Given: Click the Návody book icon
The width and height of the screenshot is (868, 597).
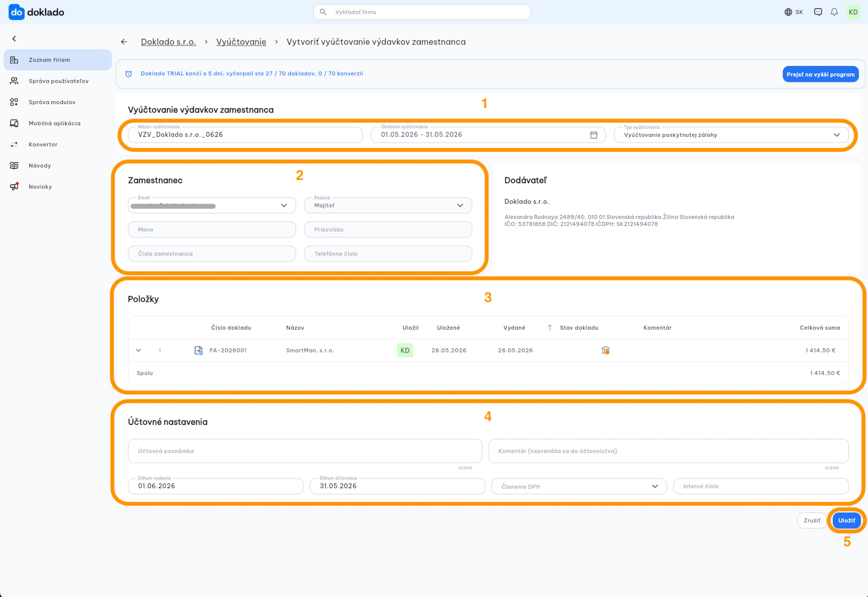Looking at the screenshot, I should tap(14, 165).
